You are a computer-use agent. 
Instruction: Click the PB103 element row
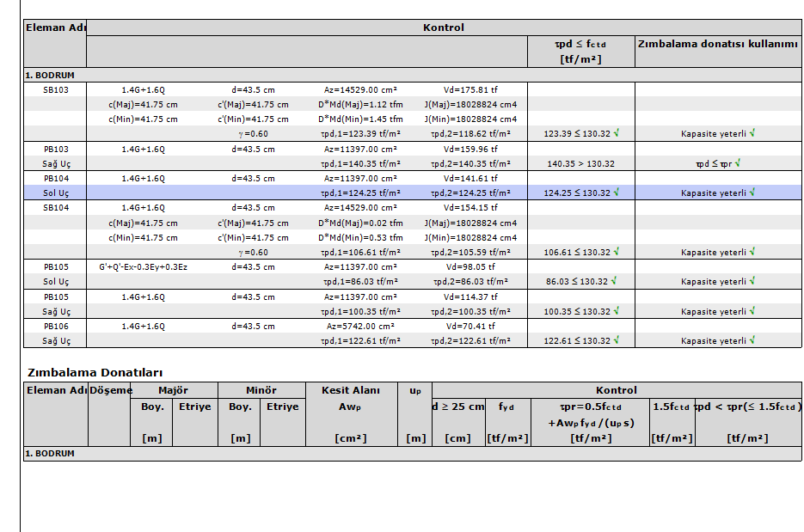56,149
